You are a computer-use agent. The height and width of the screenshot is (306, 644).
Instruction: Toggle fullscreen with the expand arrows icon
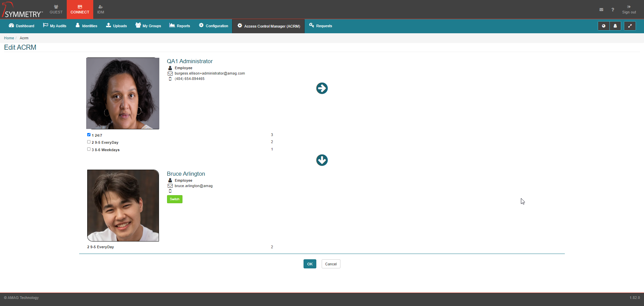tap(630, 26)
